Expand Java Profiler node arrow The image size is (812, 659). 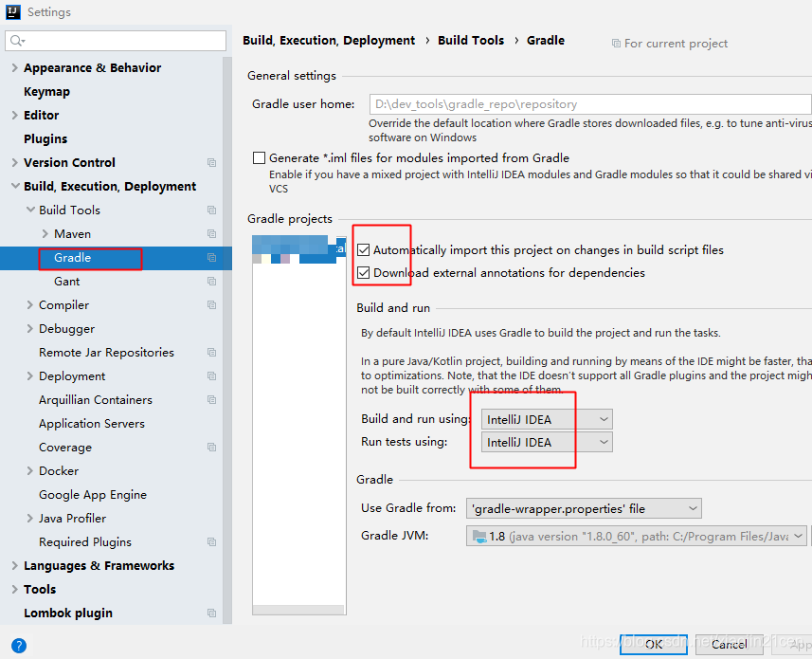[x=29, y=518]
